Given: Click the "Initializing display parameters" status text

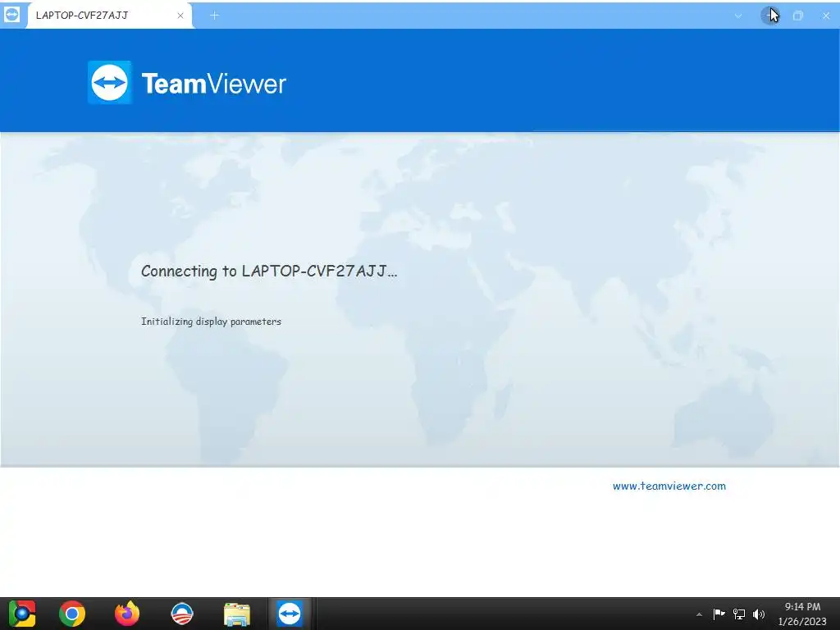Looking at the screenshot, I should point(211,322).
